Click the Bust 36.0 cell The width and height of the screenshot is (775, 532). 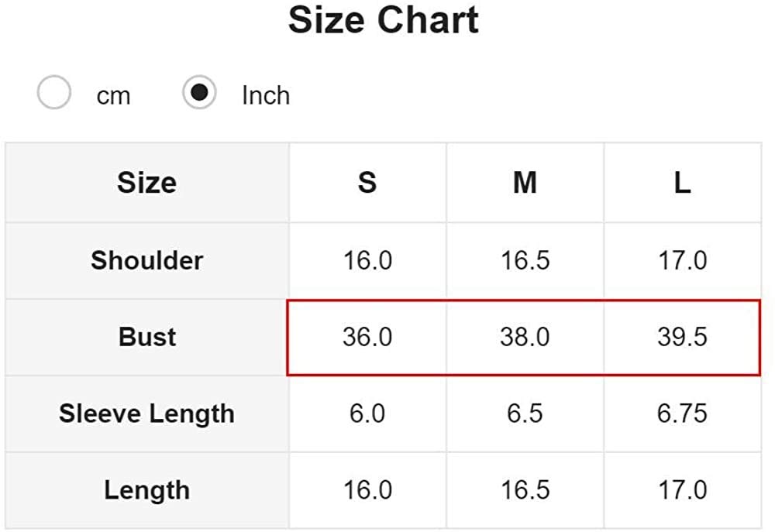(x=367, y=337)
